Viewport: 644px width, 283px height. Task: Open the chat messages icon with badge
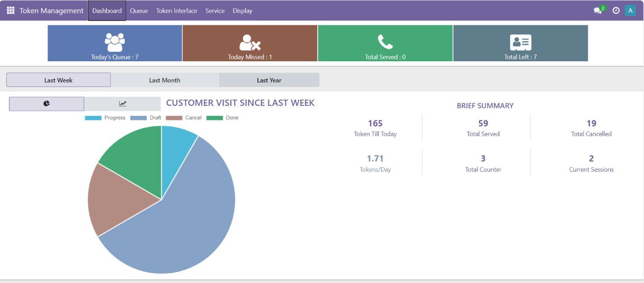coord(598,10)
